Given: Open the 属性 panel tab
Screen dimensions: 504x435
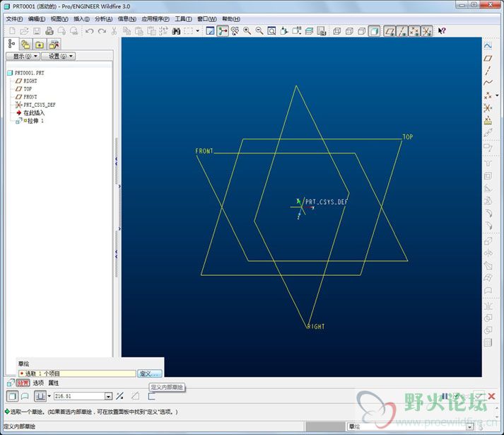Looking at the screenshot, I should (53, 383).
